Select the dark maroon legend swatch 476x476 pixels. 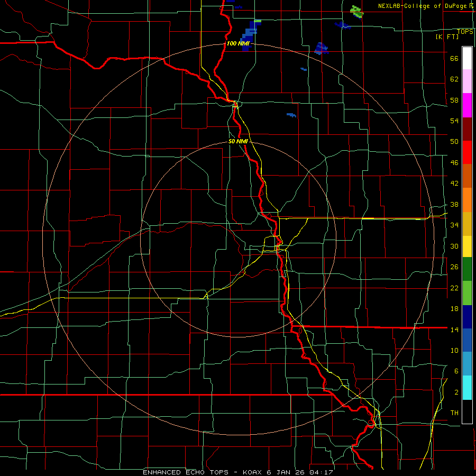pyautogui.click(x=467, y=130)
